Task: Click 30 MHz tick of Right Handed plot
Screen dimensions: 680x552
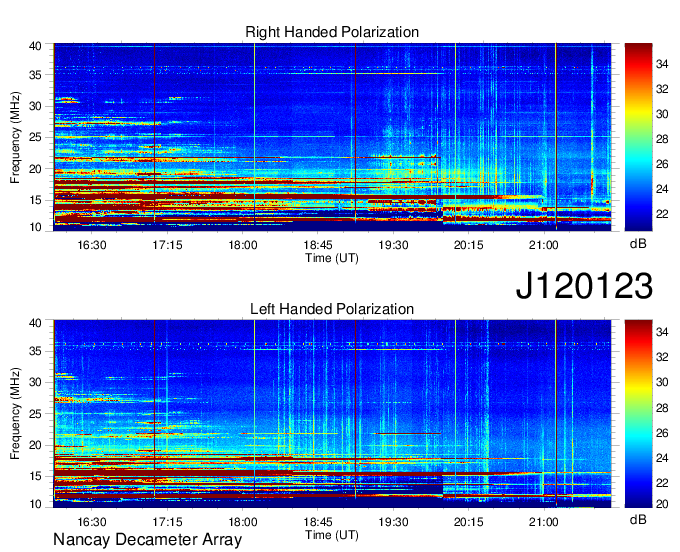Action: click(x=35, y=106)
